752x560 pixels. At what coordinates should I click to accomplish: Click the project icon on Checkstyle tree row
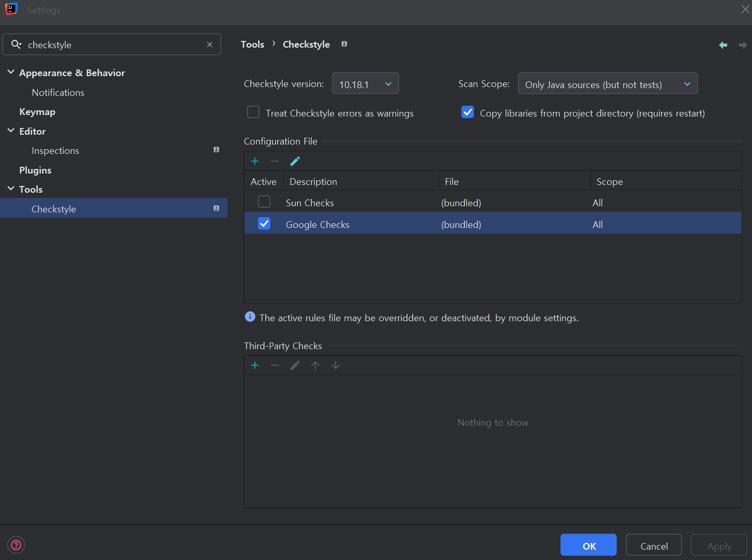216,208
